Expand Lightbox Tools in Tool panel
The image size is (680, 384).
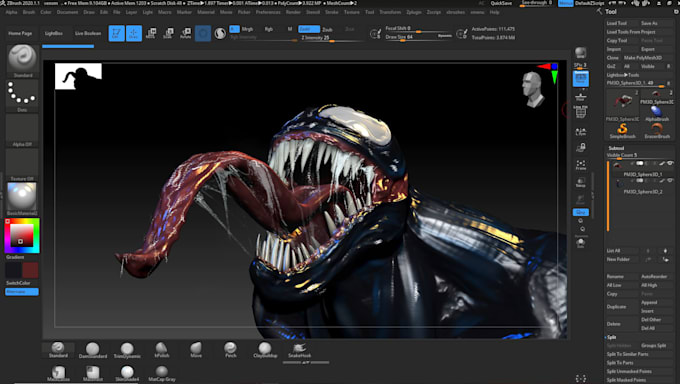tap(623, 75)
